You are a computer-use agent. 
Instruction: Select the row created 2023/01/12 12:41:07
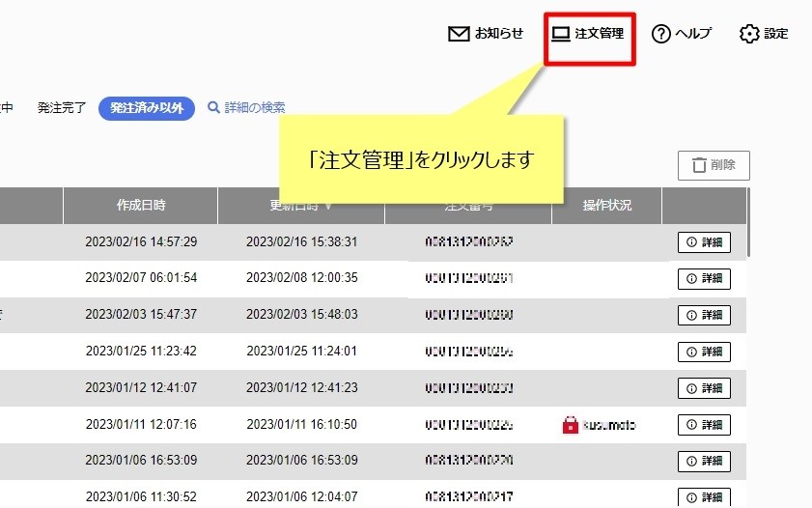coord(141,387)
